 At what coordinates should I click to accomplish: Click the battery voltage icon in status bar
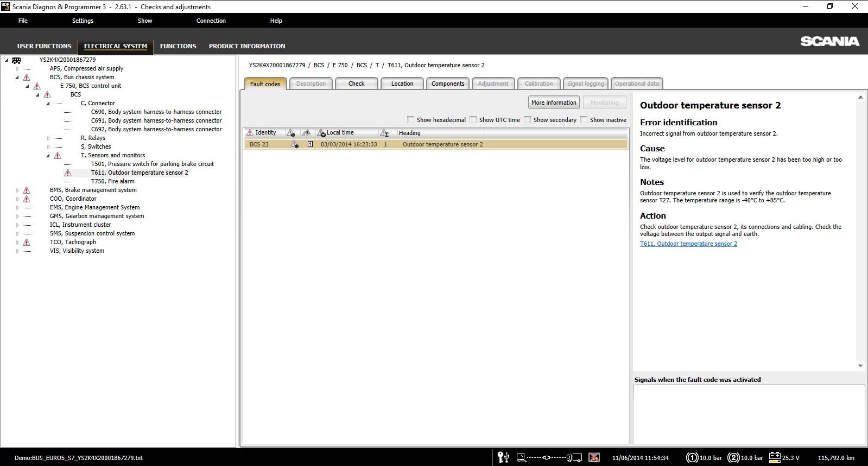point(774,457)
